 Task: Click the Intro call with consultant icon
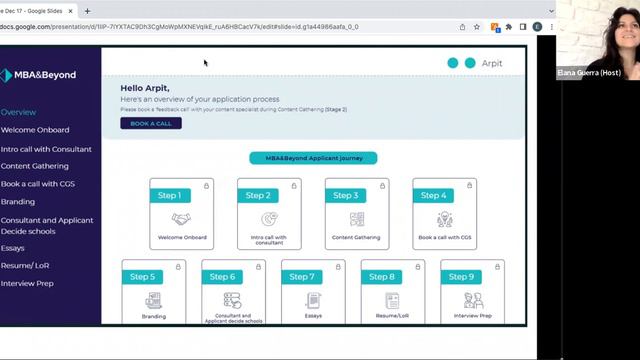click(269, 219)
